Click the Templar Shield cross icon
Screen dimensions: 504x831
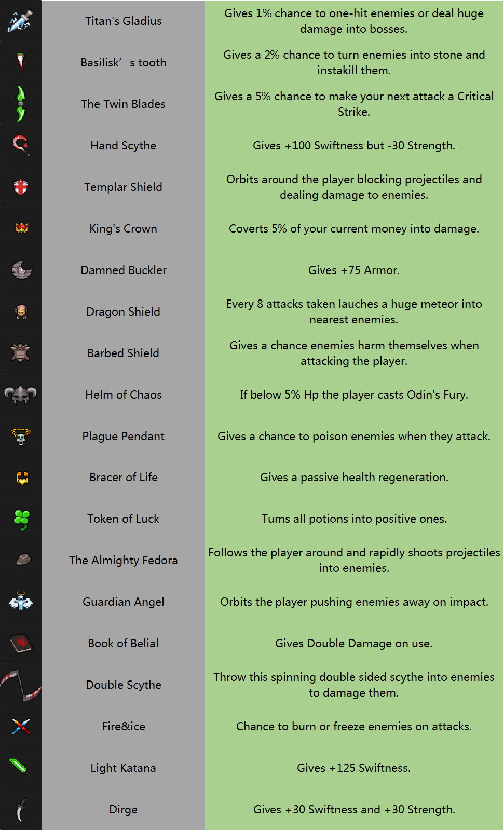coord(21,187)
